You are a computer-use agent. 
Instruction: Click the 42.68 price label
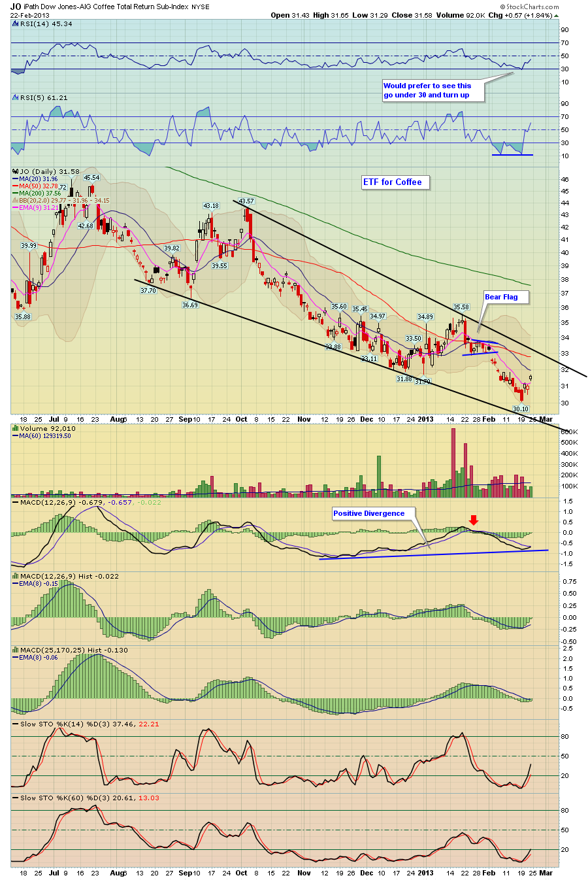click(x=86, y=226)
